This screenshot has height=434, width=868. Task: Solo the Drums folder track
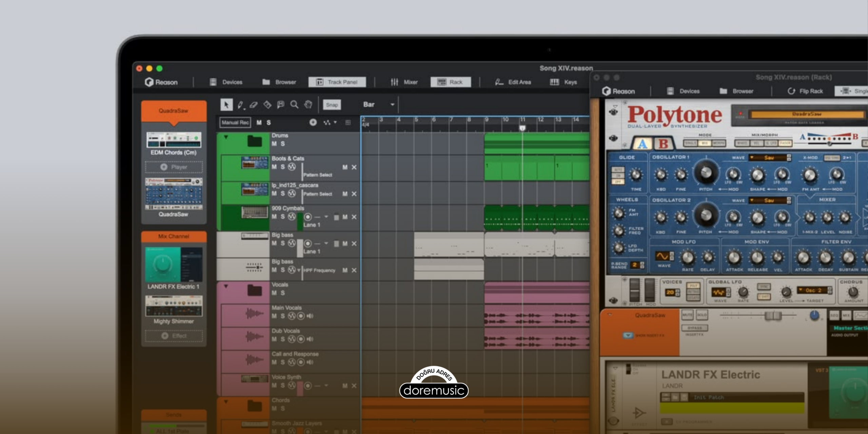click(x=283, y=144)
